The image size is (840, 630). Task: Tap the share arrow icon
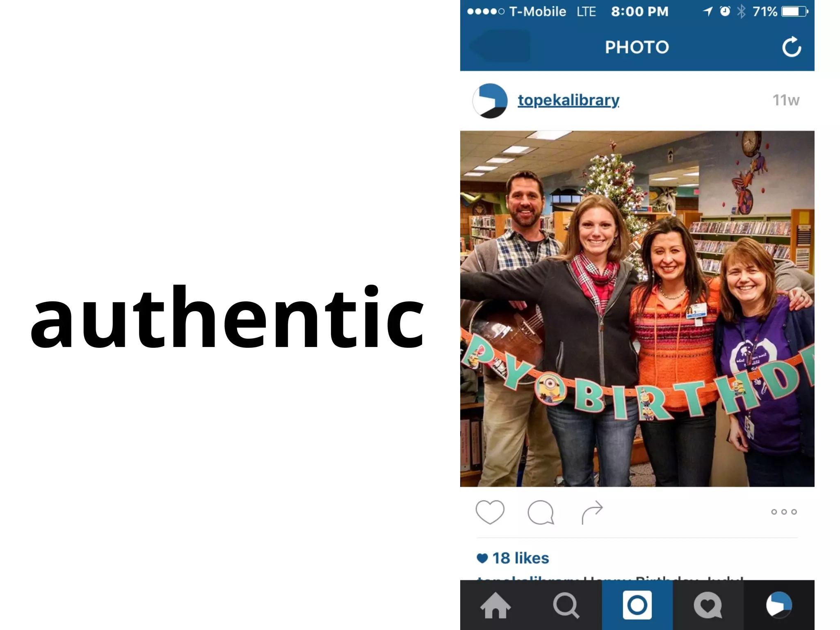coord(592,512)
